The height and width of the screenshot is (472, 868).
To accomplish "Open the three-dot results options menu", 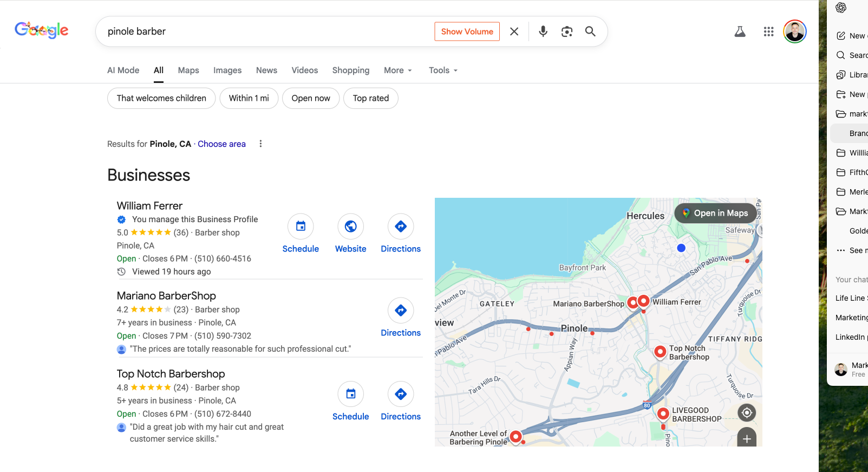I will coord(260,144).
